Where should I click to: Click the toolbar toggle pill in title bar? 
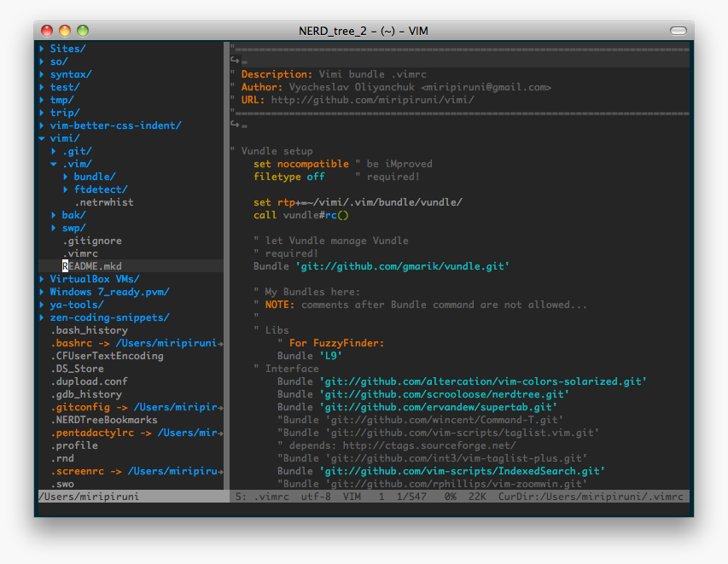(x=678, y=31)
